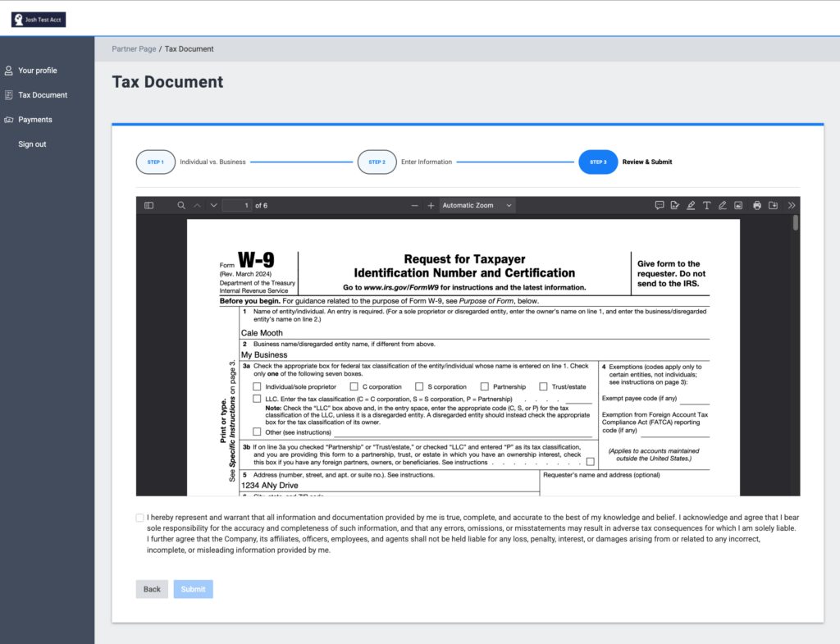
Task: Check the line 3b foreign partners box
Action: tap(591, 461)
